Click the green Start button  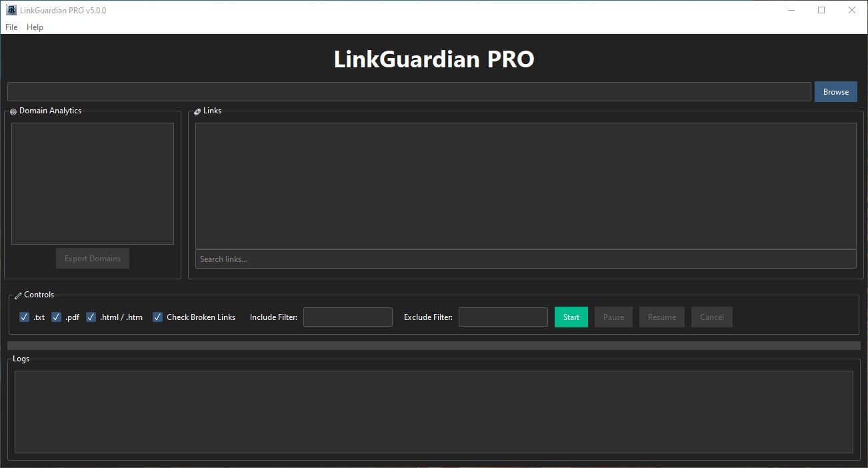coord(571,317)
